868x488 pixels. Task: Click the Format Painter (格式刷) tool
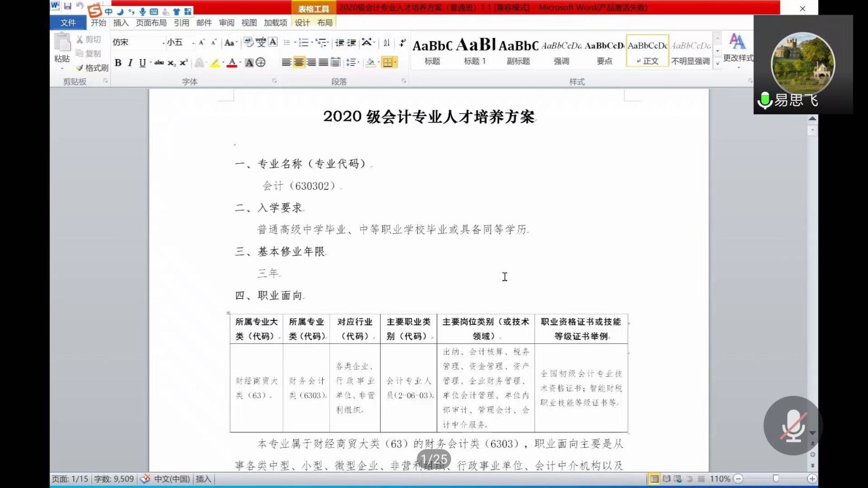pyautogui.click(x=92, y=68)
